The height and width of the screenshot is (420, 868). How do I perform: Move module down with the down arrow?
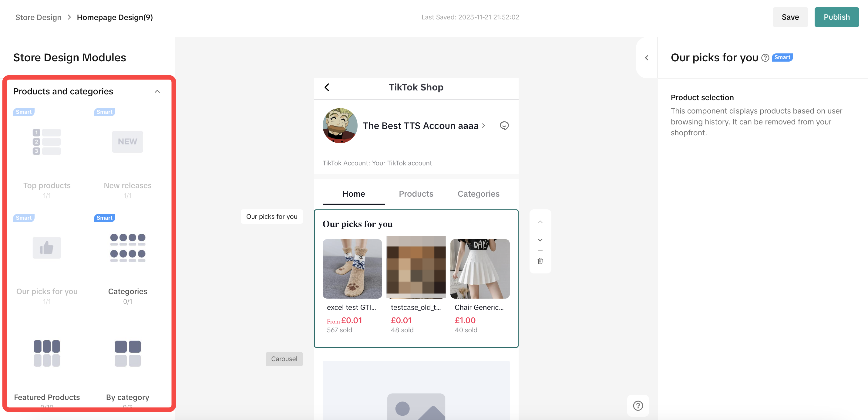pyautogui.click(x=540, y=240)
